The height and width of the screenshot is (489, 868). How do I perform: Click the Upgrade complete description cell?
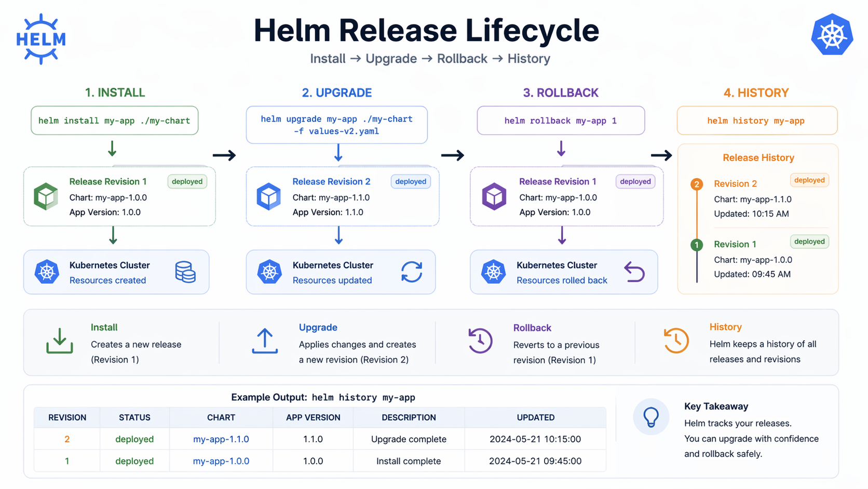pyautogui.click(x=409, y=439)
